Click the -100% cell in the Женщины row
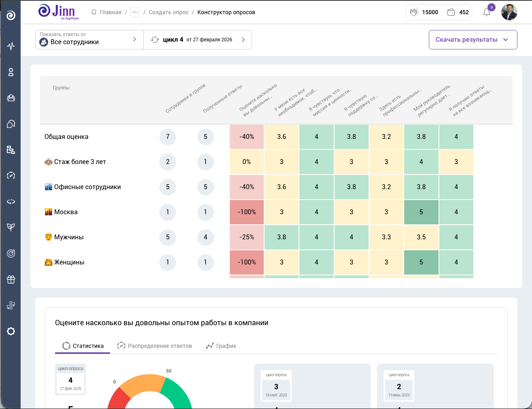The width and height of the screenshot is (532, 409). tap(247, 262)
